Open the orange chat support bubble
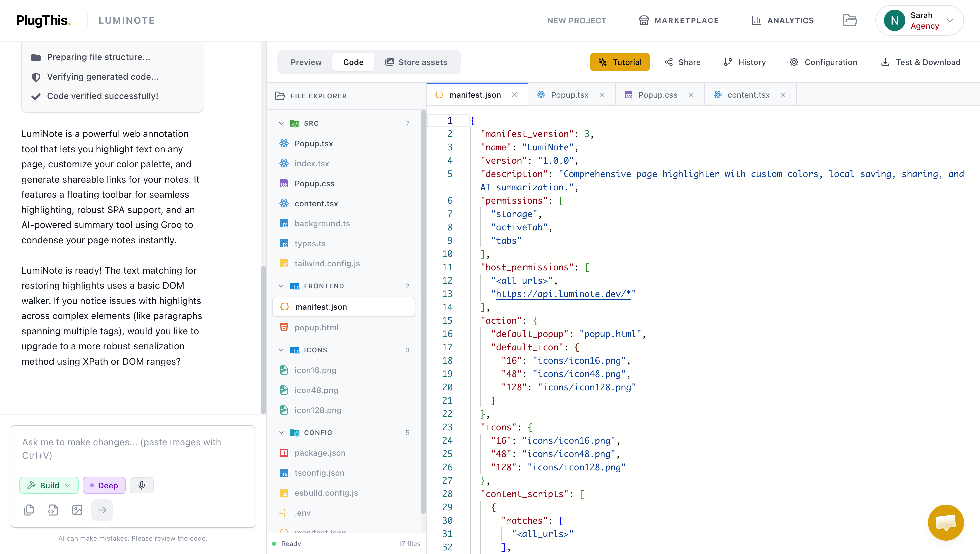This screenshot has height=554, width=980. click(x=945, y=522)
